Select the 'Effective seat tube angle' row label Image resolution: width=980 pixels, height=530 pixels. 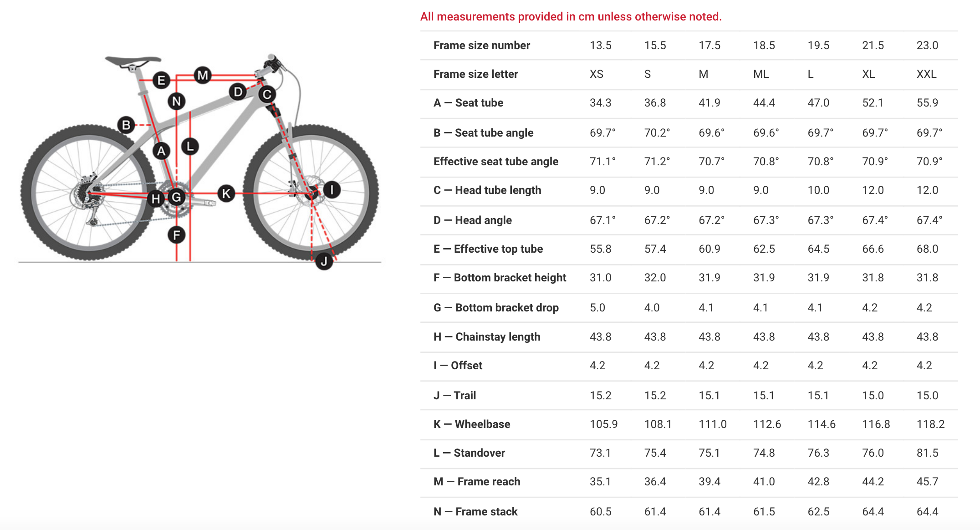495,162
